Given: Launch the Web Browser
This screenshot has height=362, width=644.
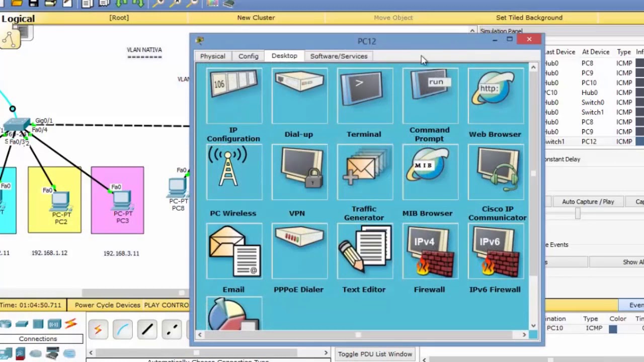Looking at the screenshot, I should coord(496,96).
